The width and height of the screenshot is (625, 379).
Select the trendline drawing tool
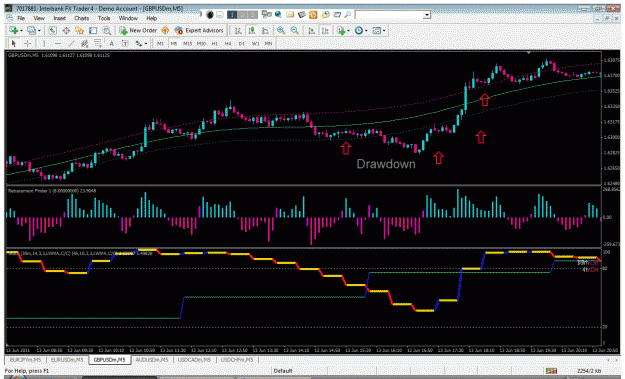[x=71, y=43]
